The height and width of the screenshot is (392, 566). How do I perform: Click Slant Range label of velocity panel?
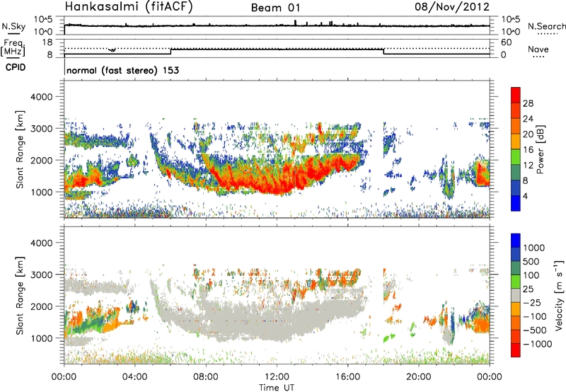(x=21, y=295)
